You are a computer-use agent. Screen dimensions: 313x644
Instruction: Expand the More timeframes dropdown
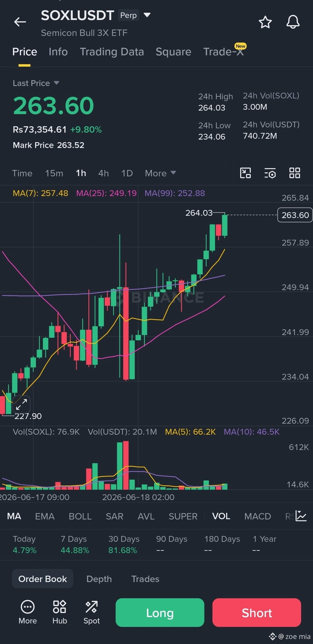click(161, 173)
